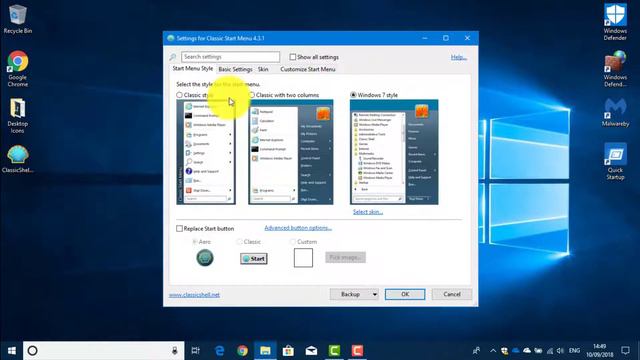Image resolution: width=640 pixels, height=360 pixels.
Task: Open the red Camtasia recorder taskbar icon
Action: (x=357, y=351)
